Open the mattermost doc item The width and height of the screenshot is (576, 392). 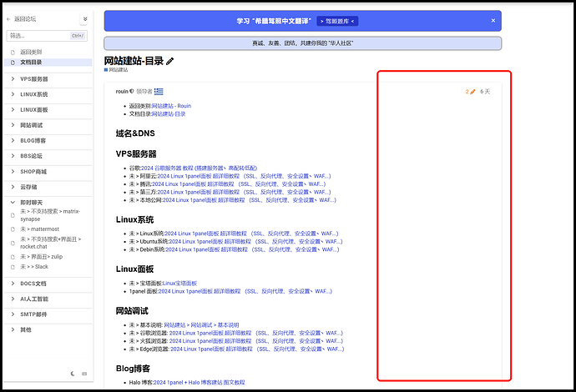[x=39, y=229]
